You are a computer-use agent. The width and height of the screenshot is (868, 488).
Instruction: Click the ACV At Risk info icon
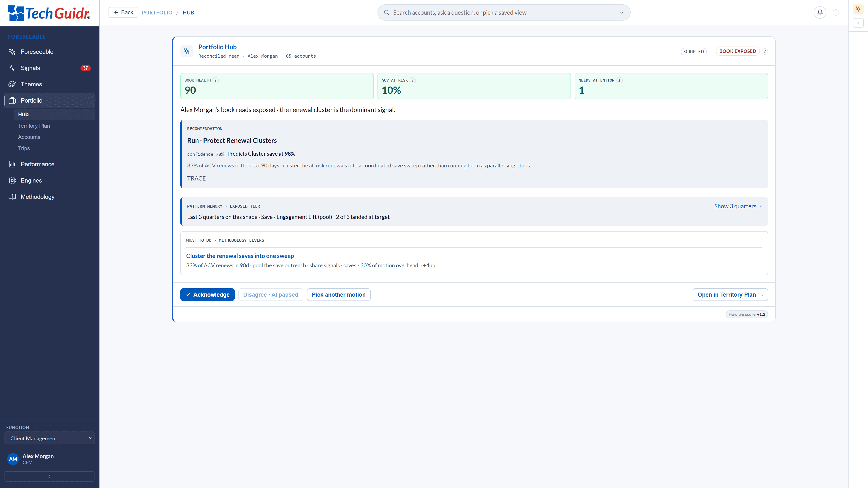click(413, 80)
